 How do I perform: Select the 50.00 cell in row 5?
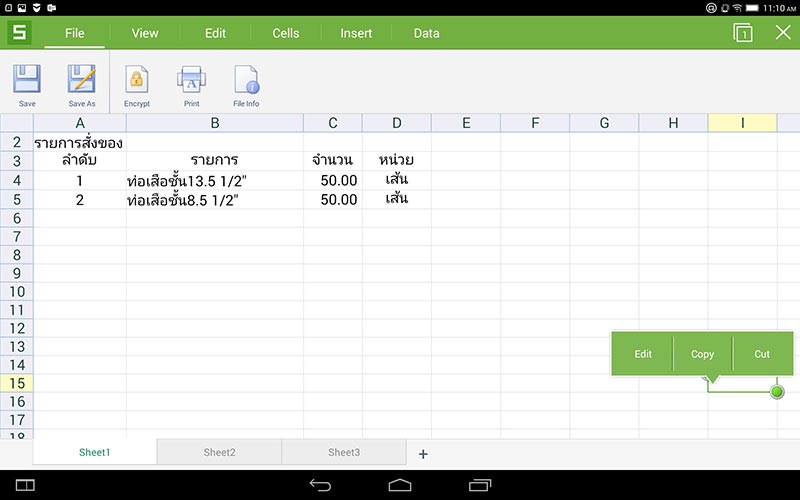pos(333,200)
